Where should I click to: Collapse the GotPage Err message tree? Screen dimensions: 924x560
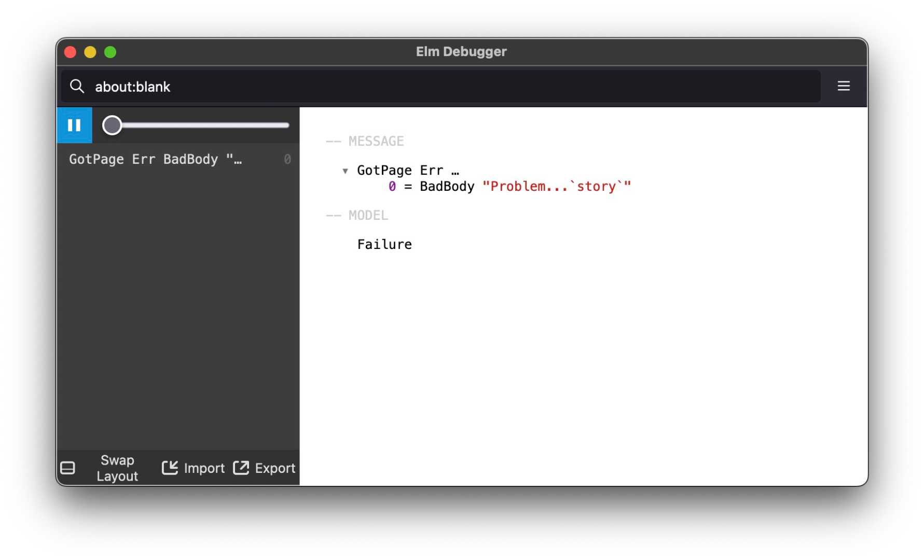[x=345, y=171]
